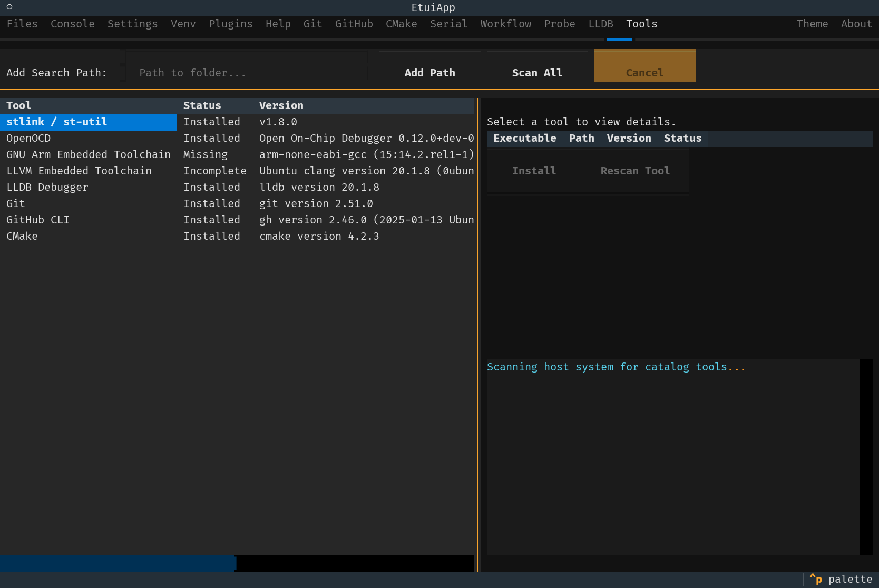This screenshot has height=588, width=879.
Task: Select the OpenOCD tool row
Action: 237,138
